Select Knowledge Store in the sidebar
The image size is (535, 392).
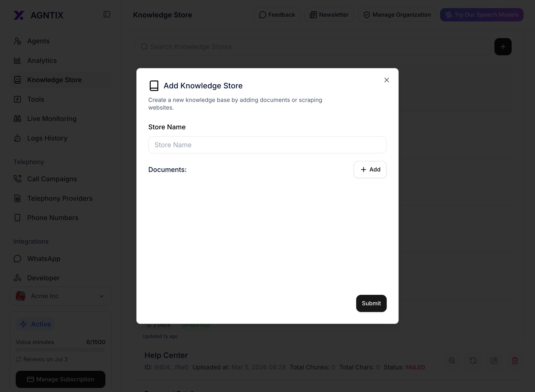coord(60,80)
